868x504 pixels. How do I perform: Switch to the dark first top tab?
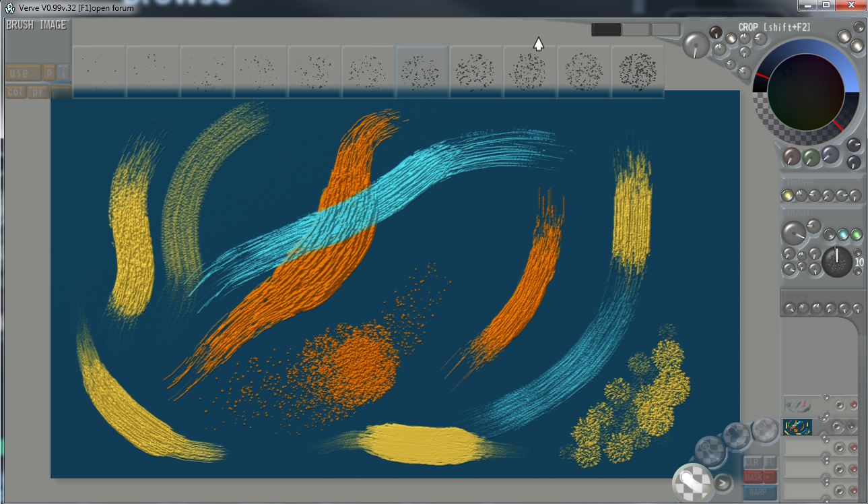tap(606, 30)
